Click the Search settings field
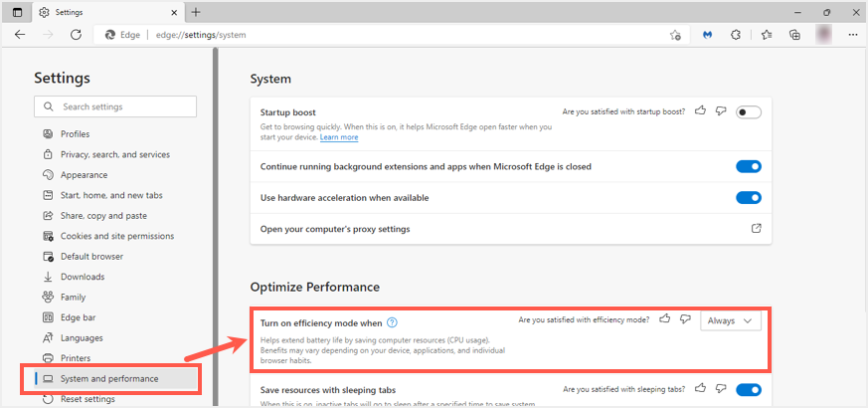The width and height of the screenshot is (868, 408). coord(115,106)
